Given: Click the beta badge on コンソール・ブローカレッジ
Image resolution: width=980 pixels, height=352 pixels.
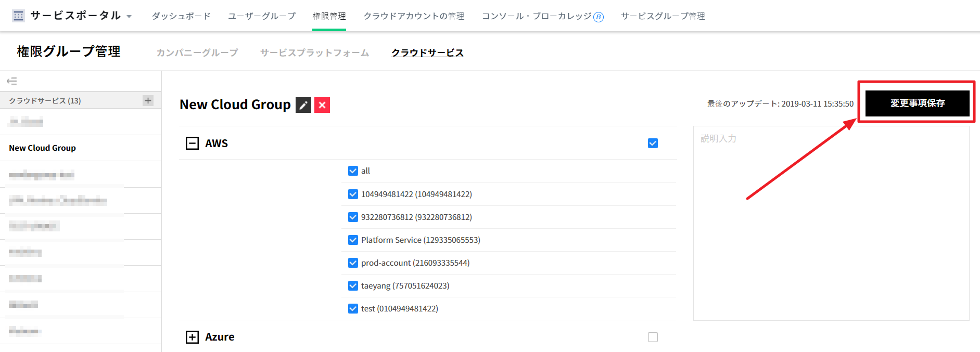Looking at the screenshot, I should coord(599,17).
